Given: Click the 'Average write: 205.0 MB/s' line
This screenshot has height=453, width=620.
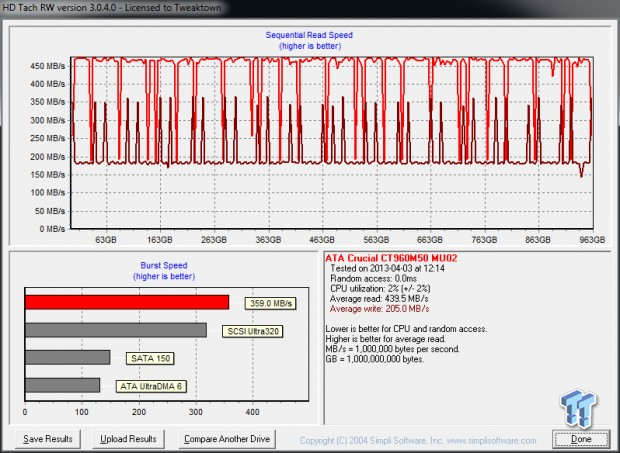Looking at the screenshot, I should coord(379,309).
